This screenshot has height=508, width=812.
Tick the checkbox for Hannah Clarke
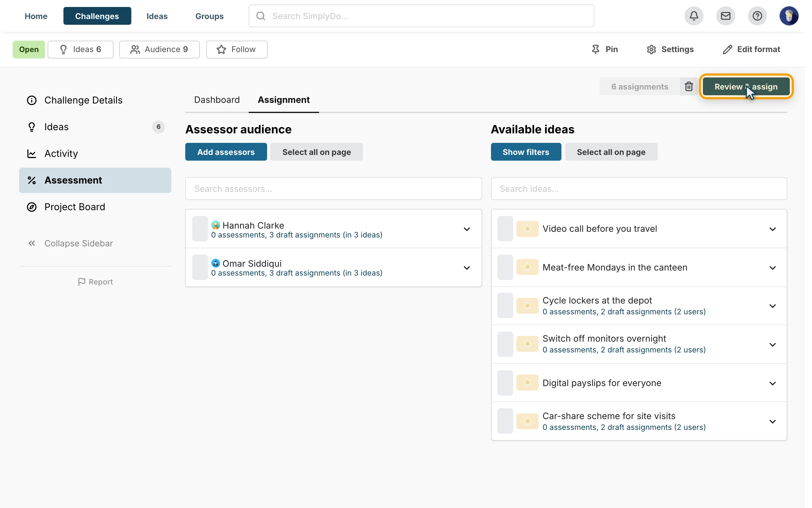[200, 229]
